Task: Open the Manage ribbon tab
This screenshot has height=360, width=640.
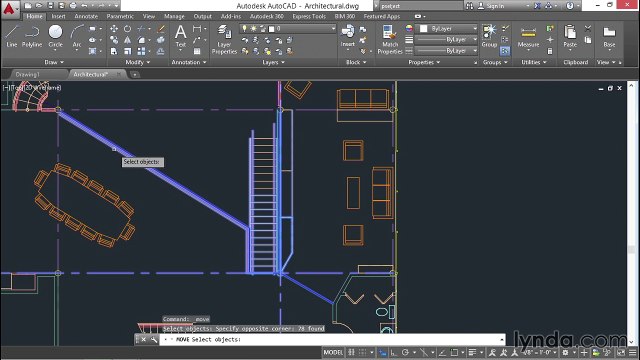Action: [174, 16]
